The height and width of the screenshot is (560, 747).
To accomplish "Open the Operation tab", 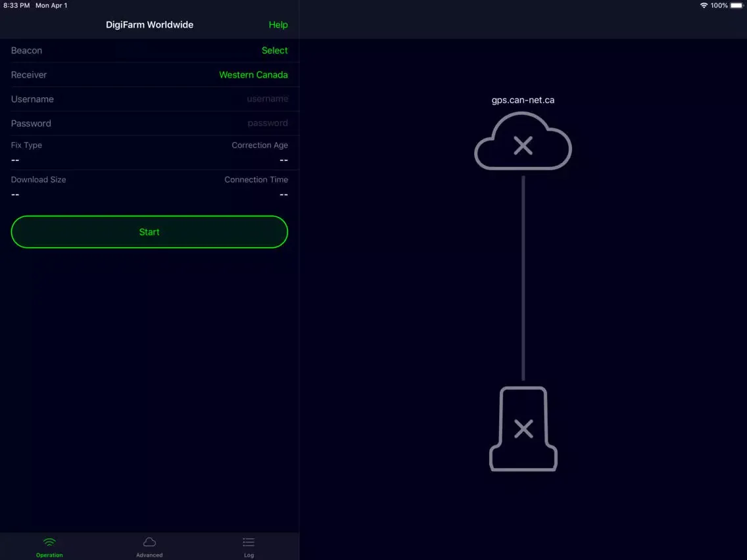I will (49, 547).
